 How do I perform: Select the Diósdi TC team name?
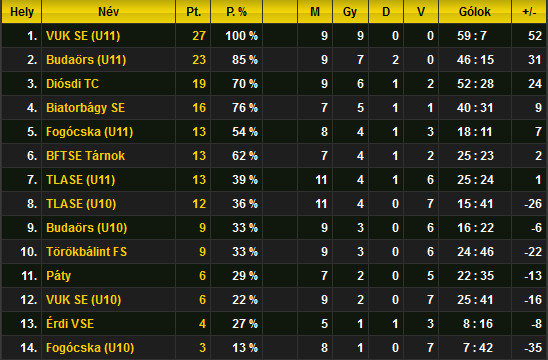coord(73,84)
